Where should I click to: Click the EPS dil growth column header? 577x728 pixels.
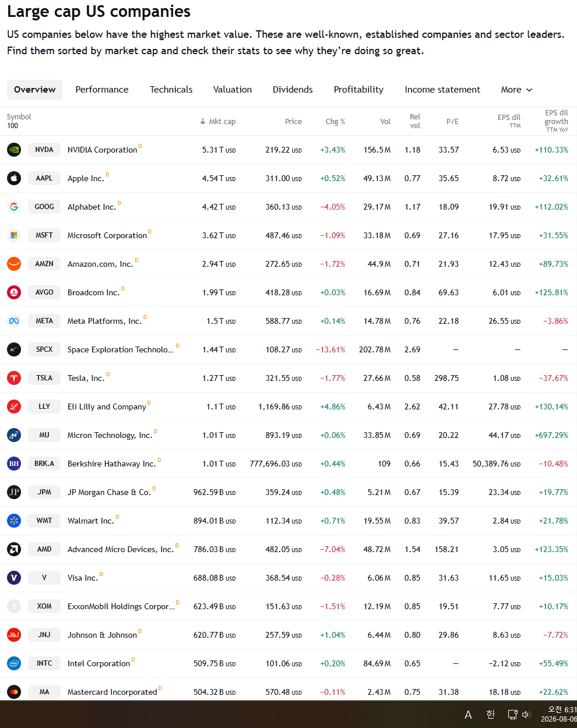coord(556,121)
